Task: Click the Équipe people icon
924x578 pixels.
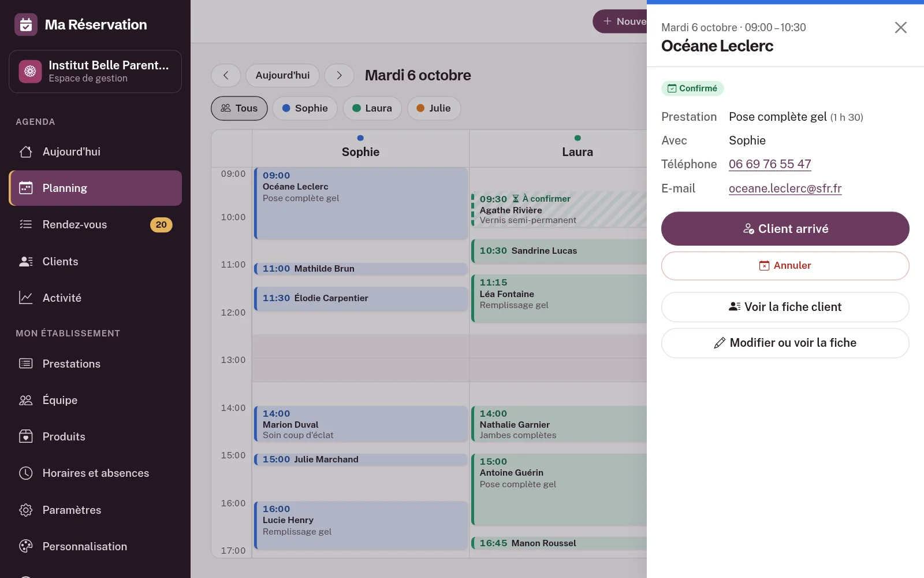Action: coord(26,400)
